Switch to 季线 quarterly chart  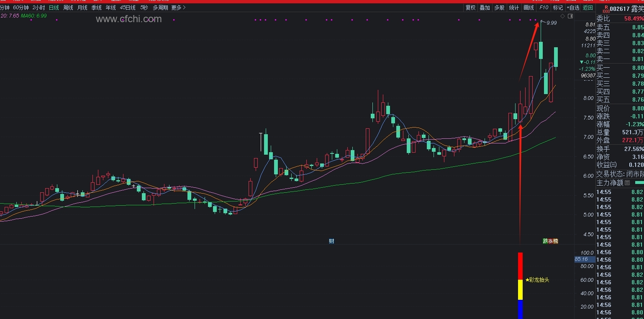[97, 8]
